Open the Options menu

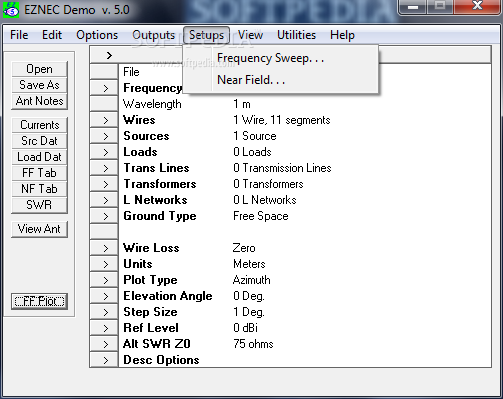point(97,35)
